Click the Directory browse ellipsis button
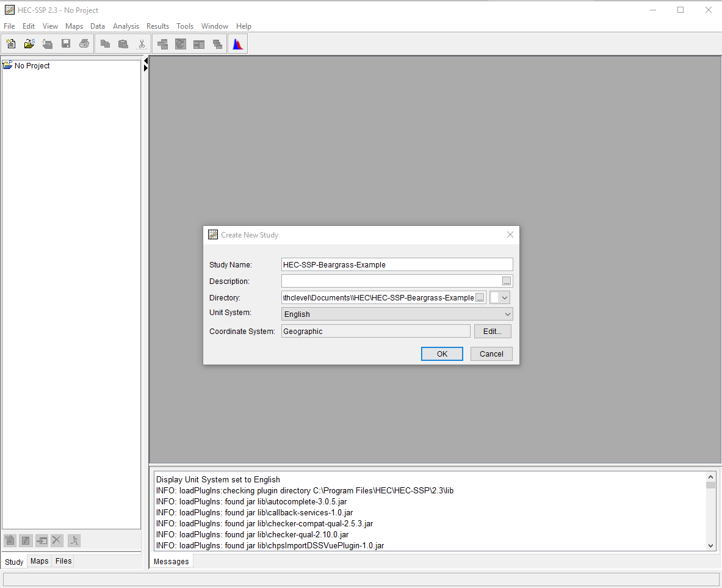This screenshot has height=588, width=722. click(480, 298)
